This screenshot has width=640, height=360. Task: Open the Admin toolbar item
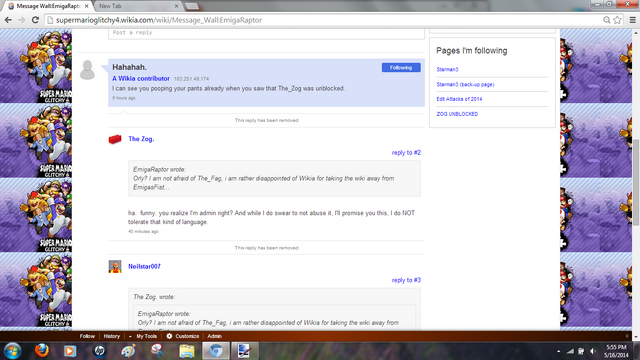[x=214, y=336]
